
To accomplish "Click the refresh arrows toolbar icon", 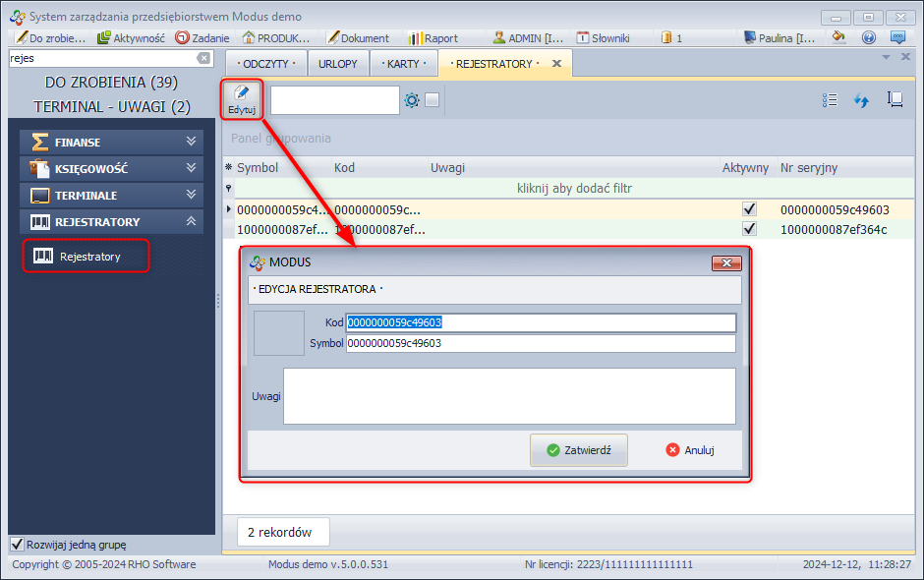I will pyautogui.click(x=861, y=100).
